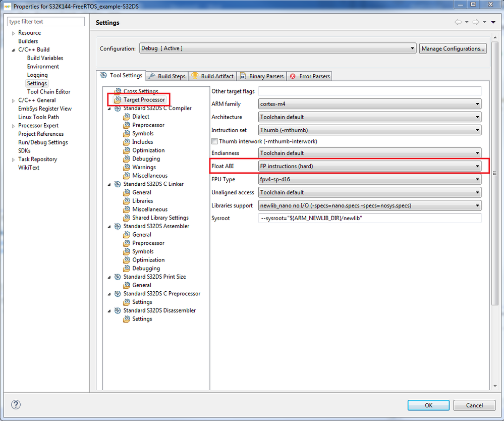504x421 pixels.
Task: Click the help question mark icon
Action: click(x=16, y=404)
